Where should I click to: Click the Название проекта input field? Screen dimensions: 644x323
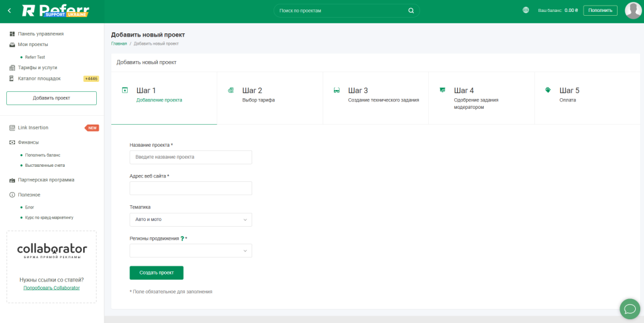click(x=191, y=157)
